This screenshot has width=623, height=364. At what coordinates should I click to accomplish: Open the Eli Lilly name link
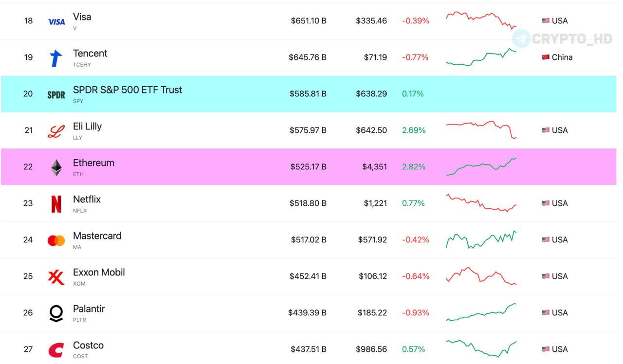click(87, 126)
